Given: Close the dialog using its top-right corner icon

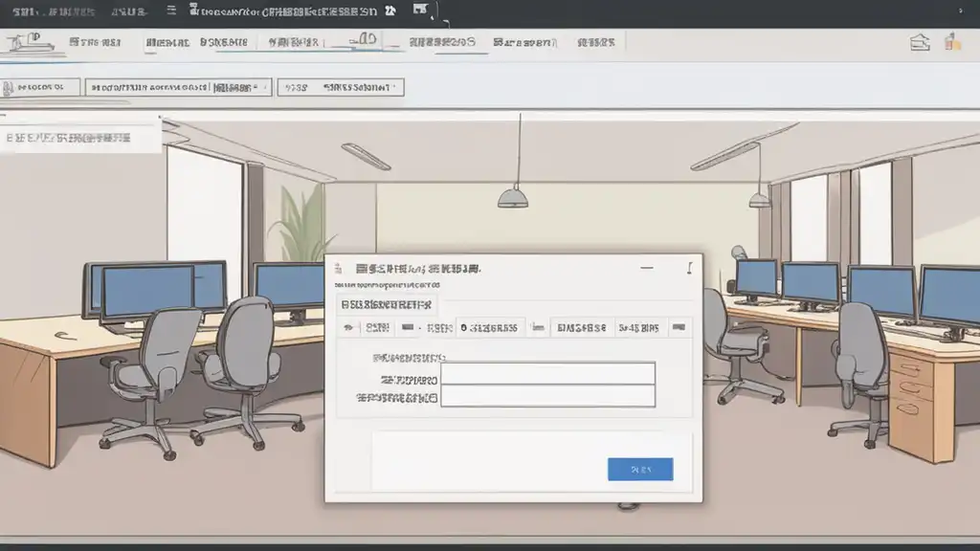Looking at the screenshot, I should pyautogui.click(x=689, y=268).
